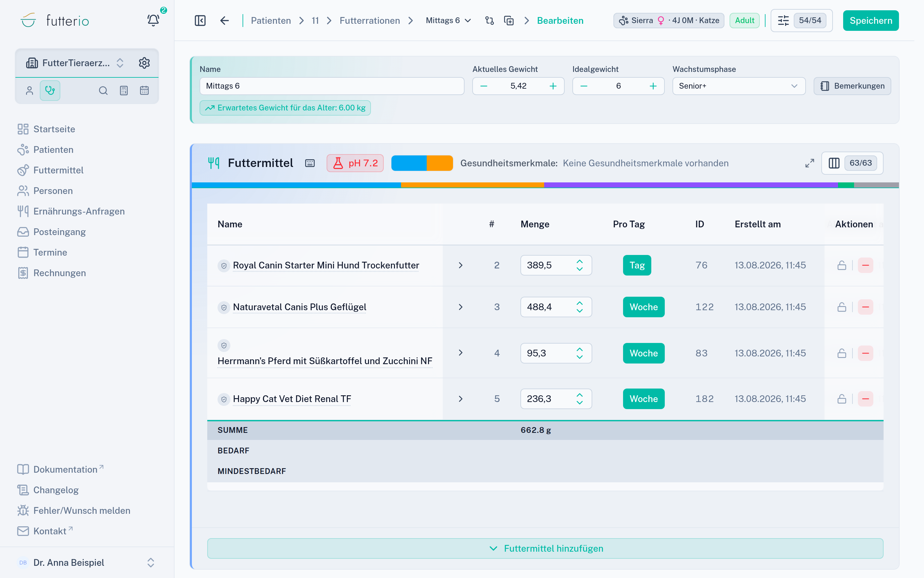Expand Futtermittel panel to fullscreen

click(x=809, y=163)
